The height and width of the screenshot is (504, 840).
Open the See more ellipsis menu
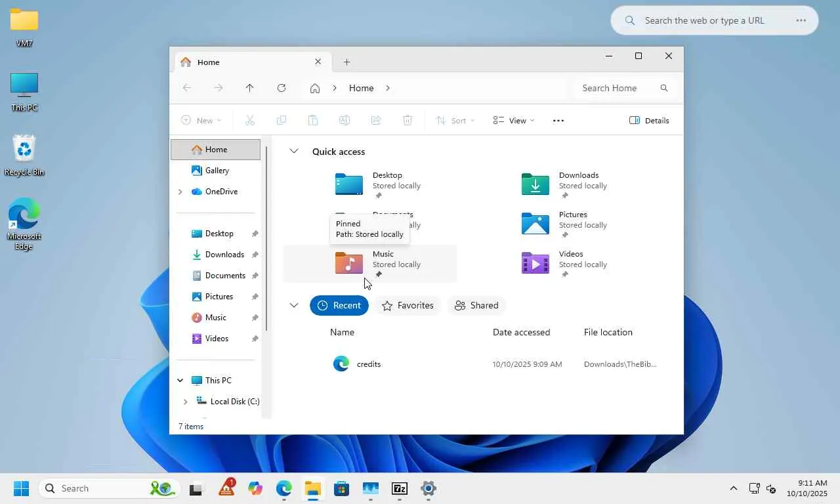558,120
